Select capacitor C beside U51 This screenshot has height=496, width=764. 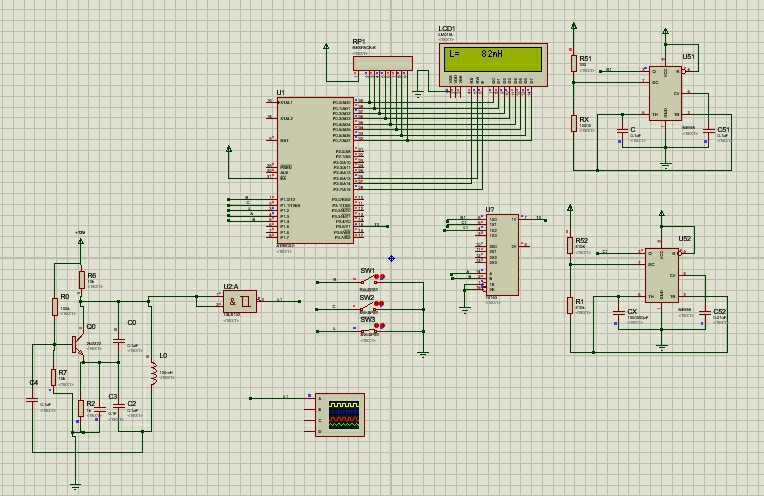622,131
